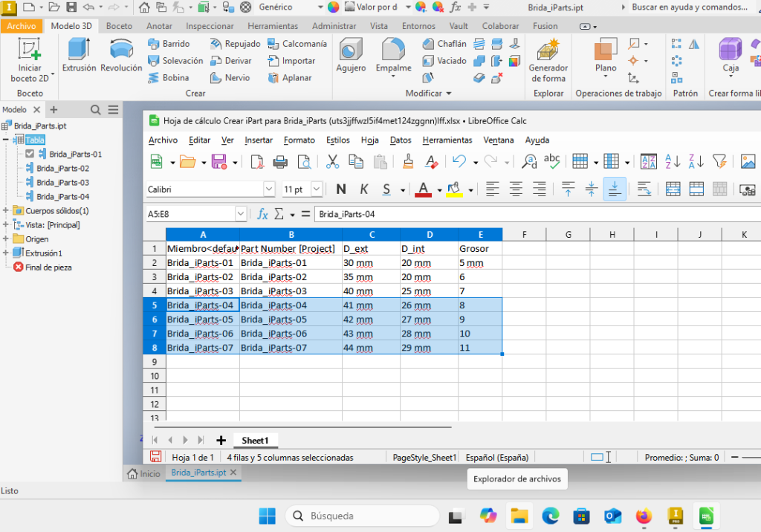Expand the Cuerpos sólidos(1) tree node
761x532 pixels.
coord(6,211)
